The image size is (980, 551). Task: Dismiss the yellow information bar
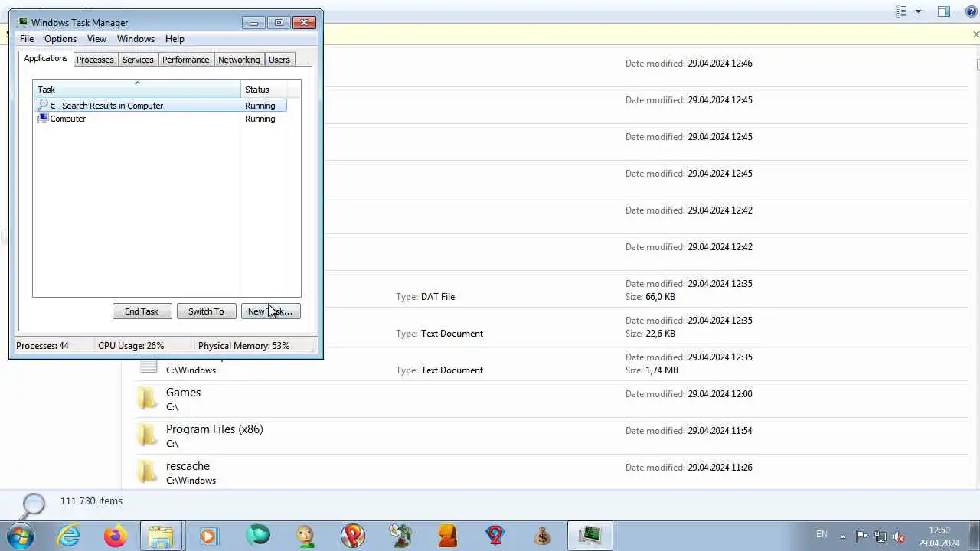click(x=975, y=34)
